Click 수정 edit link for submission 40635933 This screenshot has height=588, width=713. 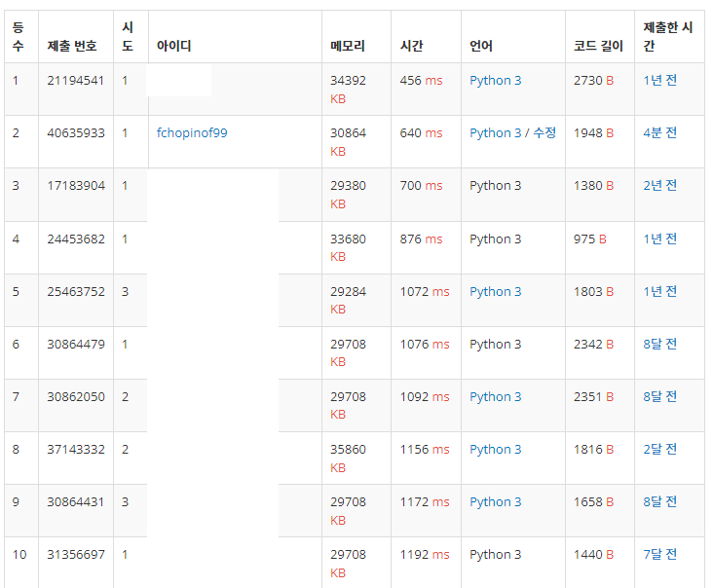click(544, 132)
